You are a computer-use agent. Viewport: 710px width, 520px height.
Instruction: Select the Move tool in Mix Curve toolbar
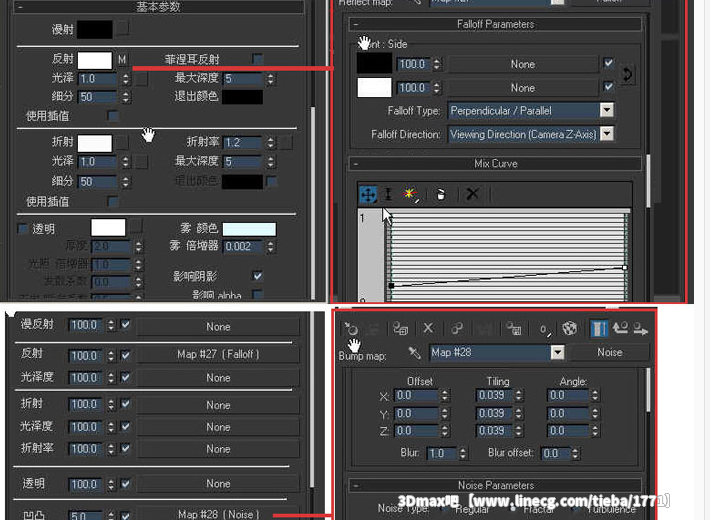[x=368, y=195]
